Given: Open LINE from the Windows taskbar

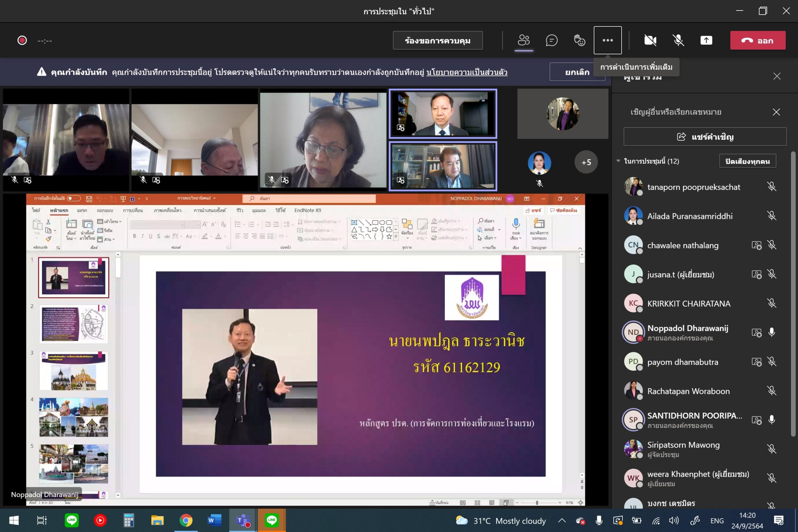Looking at the screenshot, I should coord(72,520).
